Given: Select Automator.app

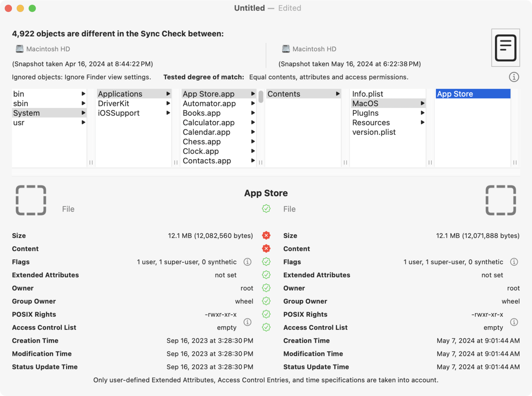Looking at the screenshot, I should 219,103.
